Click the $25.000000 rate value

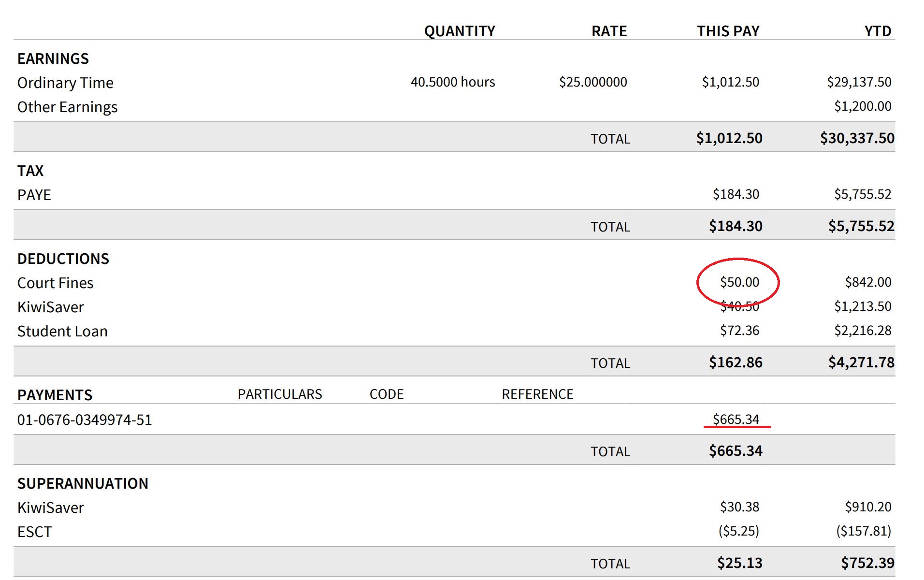tap(593, 82)
